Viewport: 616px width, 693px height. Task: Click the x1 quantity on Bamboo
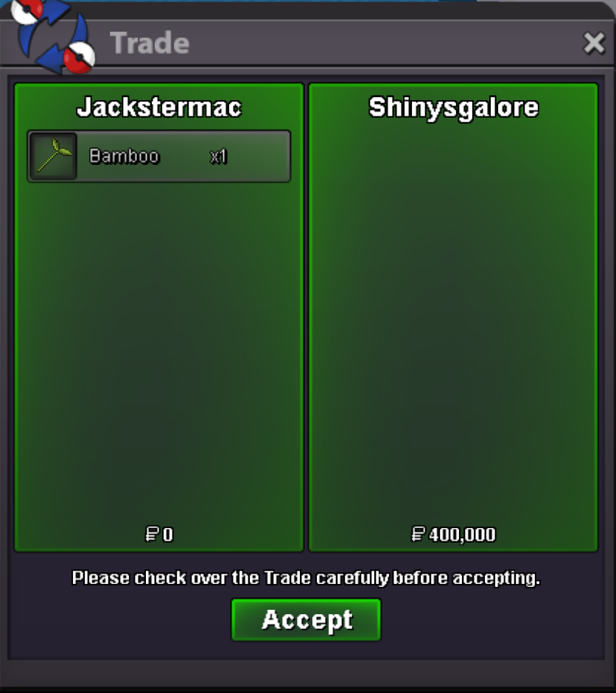click(218, 156)
